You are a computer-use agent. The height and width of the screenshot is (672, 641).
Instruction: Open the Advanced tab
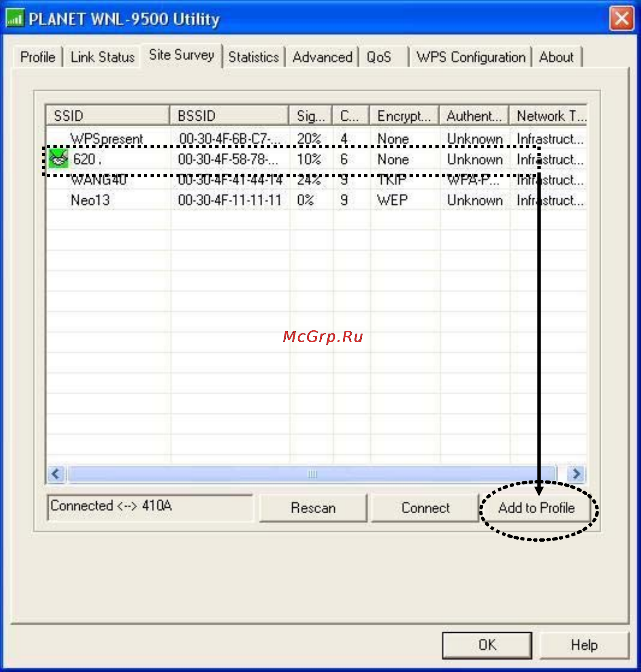[x=323, y=57]
